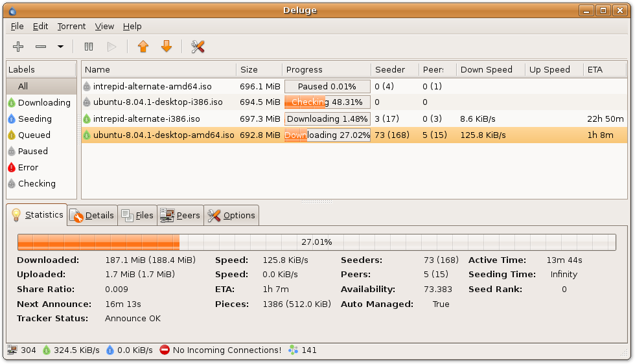635x364 pixels.
Task: Click status icon of ubuntu-8.04.1-desktop-i386.iso
Action: click(x=87, y=102)
